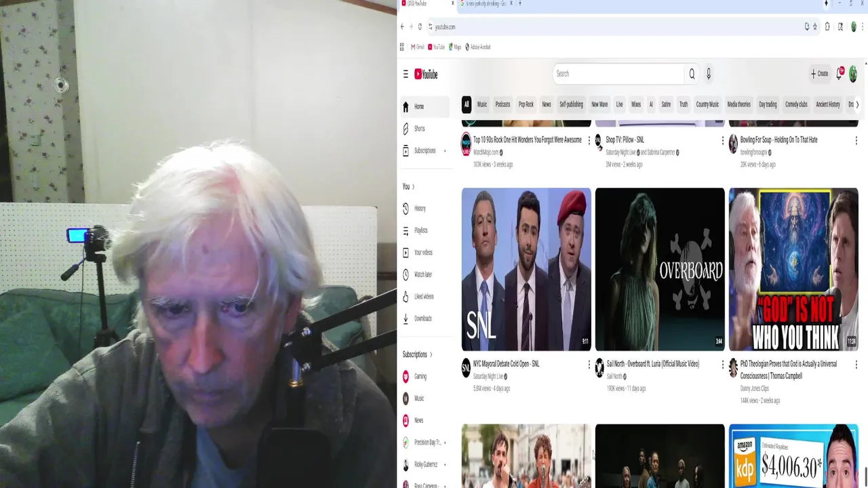Open the Gmail bookmark

418,47
